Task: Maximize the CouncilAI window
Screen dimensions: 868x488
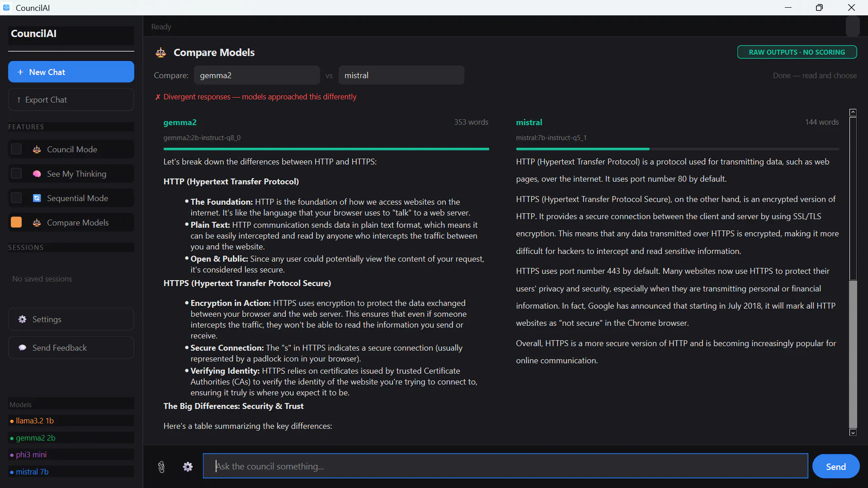Action: (819, 8)
